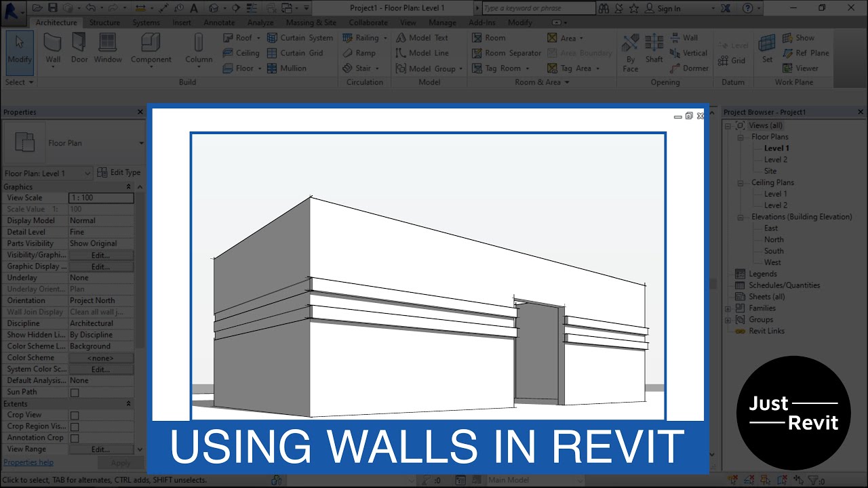Open the Ref Plane tool

coord(806,53)
